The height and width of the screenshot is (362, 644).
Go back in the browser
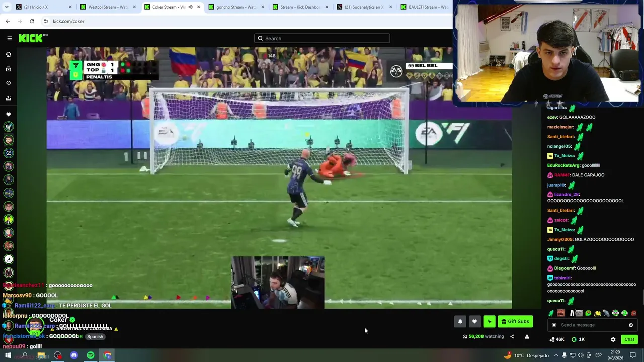(x=8, y=21)
